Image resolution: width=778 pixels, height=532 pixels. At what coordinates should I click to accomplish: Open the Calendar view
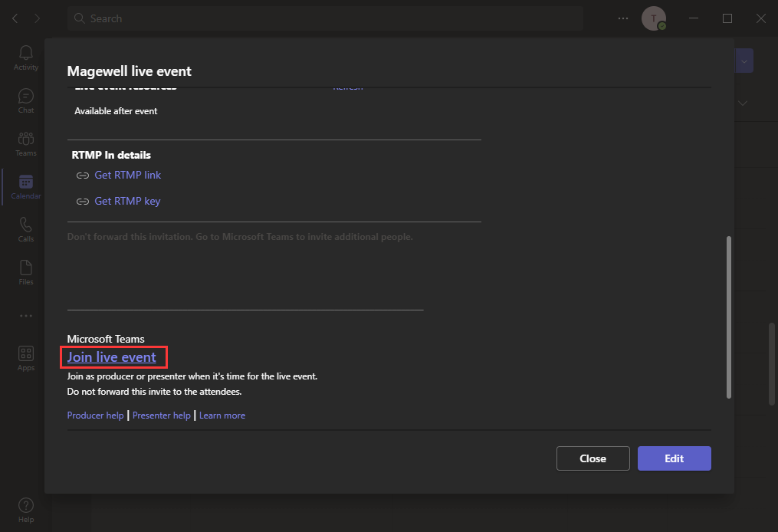[26, 187]
